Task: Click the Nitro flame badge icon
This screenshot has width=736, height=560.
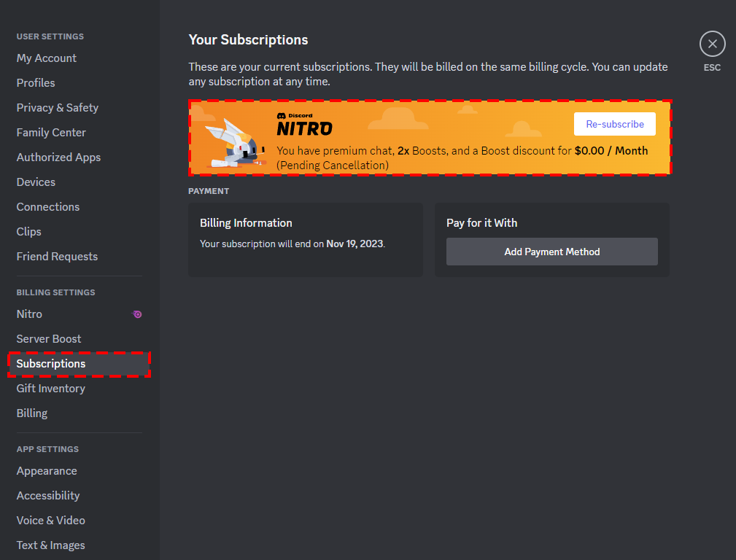Action: (x=136, y=314)
